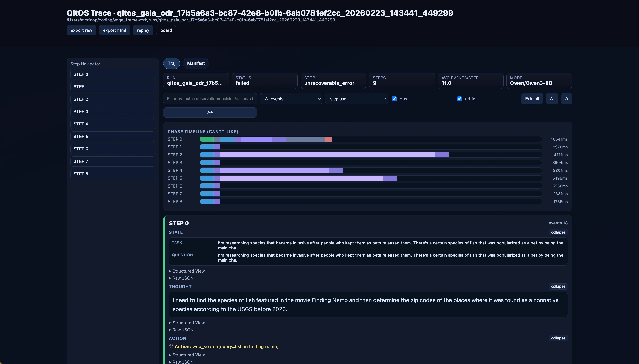Select the Traj tab

[x=171, y=63]
